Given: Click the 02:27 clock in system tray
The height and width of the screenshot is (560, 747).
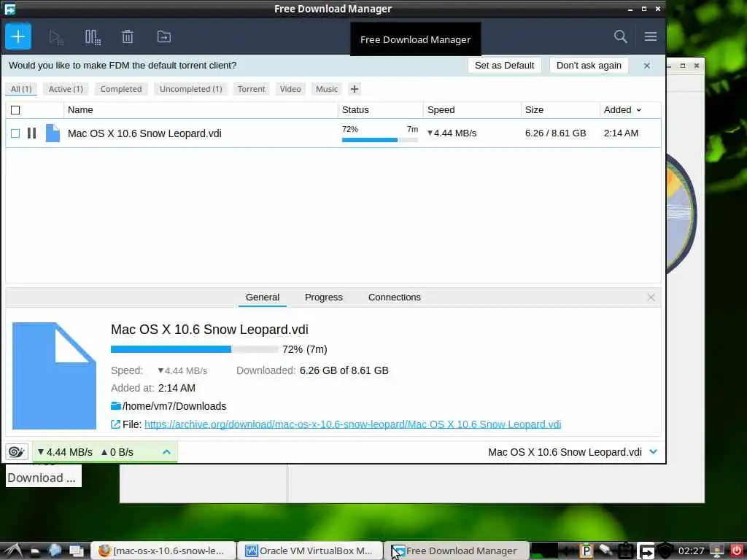Looking at the screenshot, I should click(x=691, y=551).
